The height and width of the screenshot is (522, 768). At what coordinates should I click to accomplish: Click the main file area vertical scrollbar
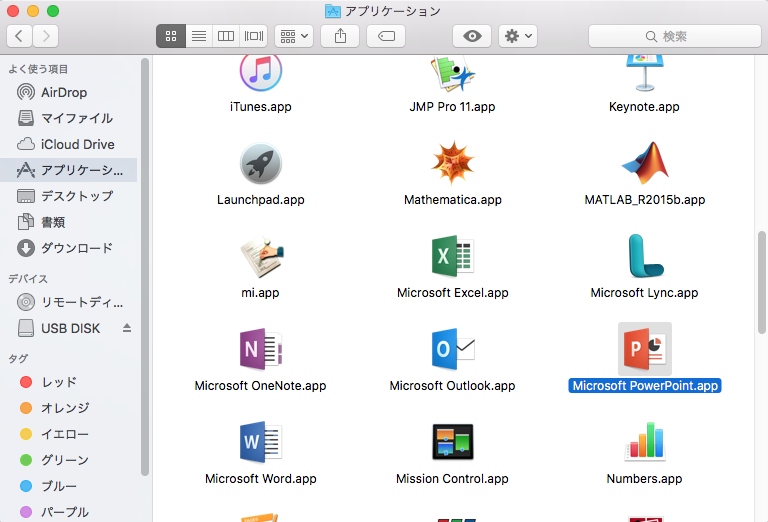(x=762, y=283)
